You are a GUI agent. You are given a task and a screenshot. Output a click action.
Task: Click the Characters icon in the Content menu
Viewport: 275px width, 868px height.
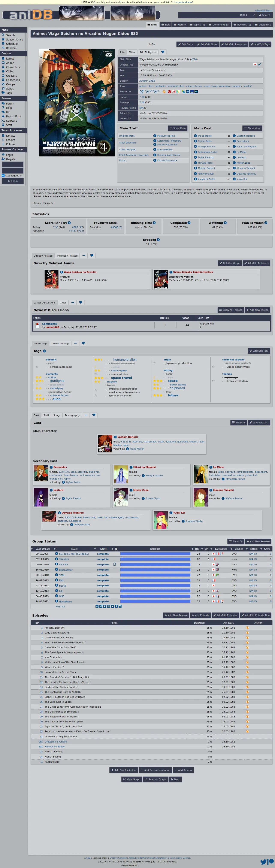point(3,67)
